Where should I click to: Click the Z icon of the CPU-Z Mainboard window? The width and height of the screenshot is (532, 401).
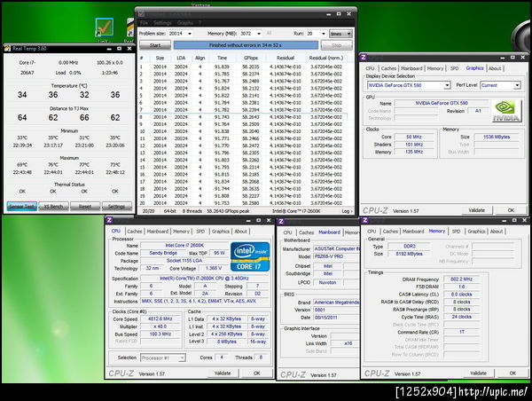(281, 222)
